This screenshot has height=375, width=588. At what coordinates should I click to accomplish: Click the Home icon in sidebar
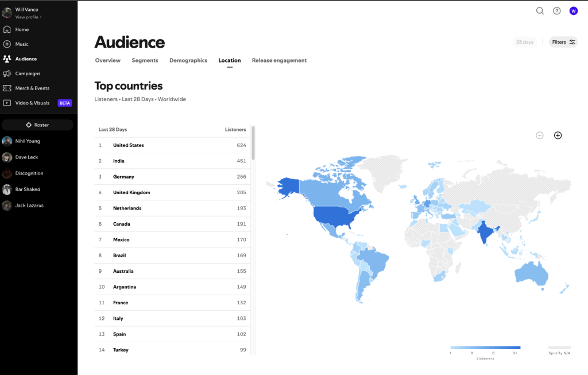click(7, 29)
